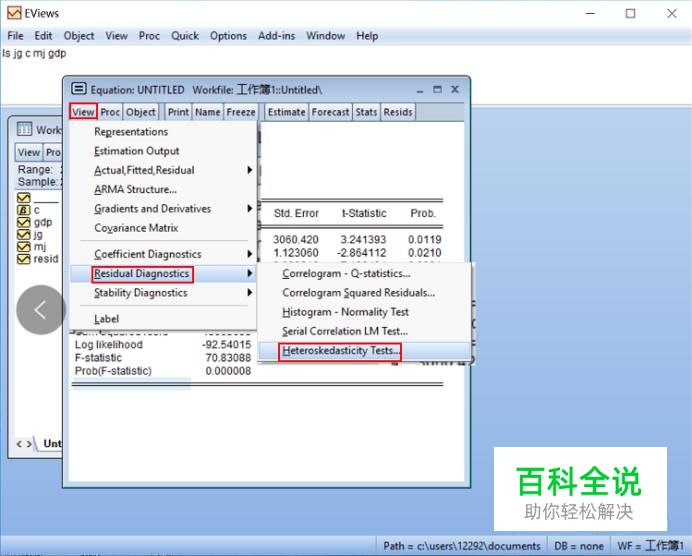Screen dimensions: 692x556
Task: Click the F-statistic value 70.83088
Action: click(228, 357)
